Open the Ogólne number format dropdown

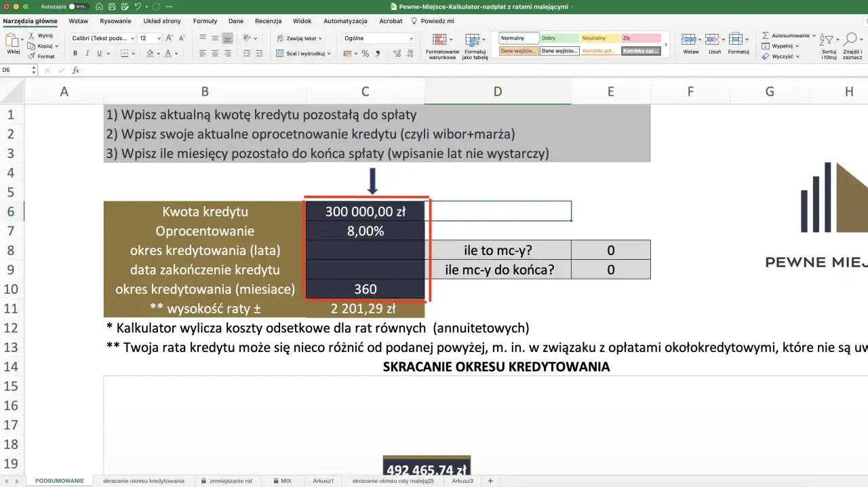(379, 39)
